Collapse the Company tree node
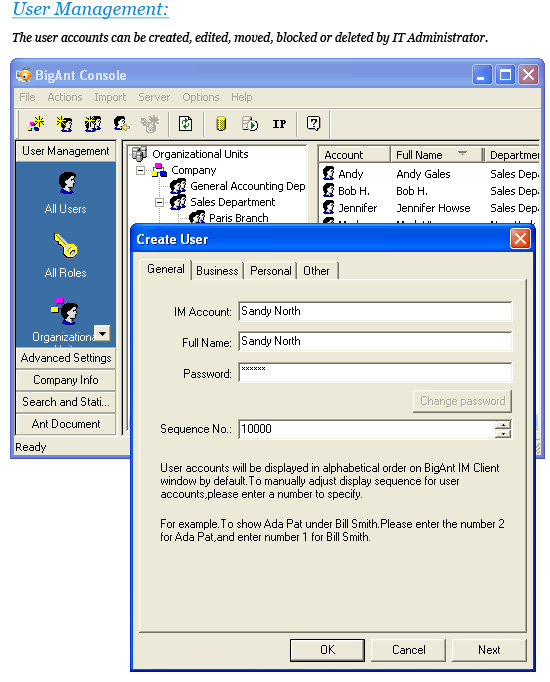Viewport: 550px width, 682px height. click(x=140, y=170)
